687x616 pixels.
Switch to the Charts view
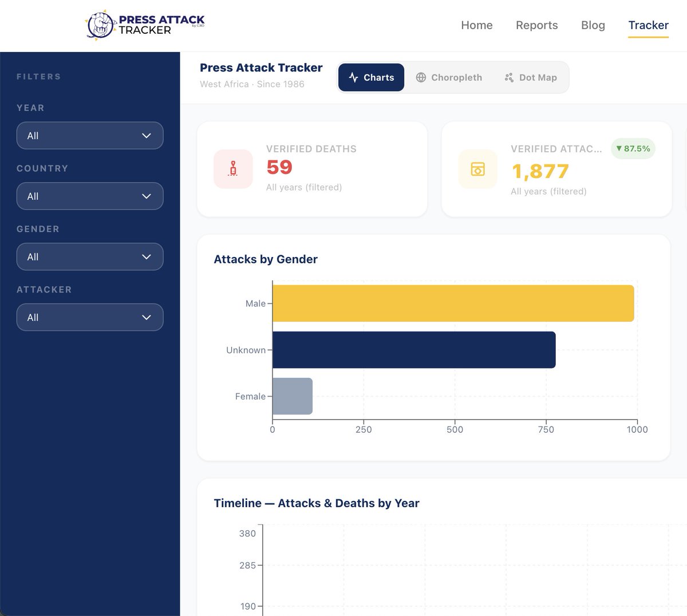click(x=371, y=77)
